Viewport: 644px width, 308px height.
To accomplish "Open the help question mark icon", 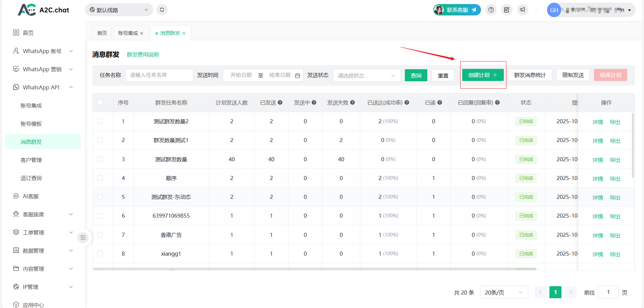I will coord(491,10).
